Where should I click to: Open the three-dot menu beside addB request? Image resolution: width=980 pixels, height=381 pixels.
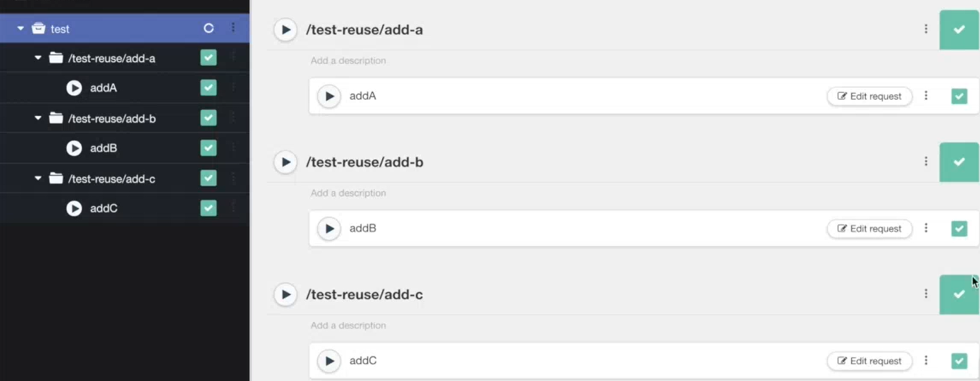coord(926,228)
